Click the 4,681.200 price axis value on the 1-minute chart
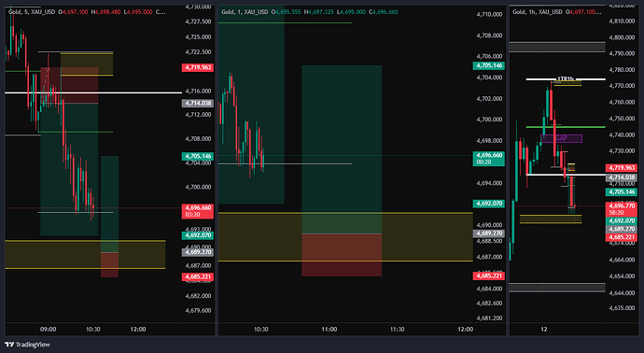The image size is (644, 353). [489, 318]
